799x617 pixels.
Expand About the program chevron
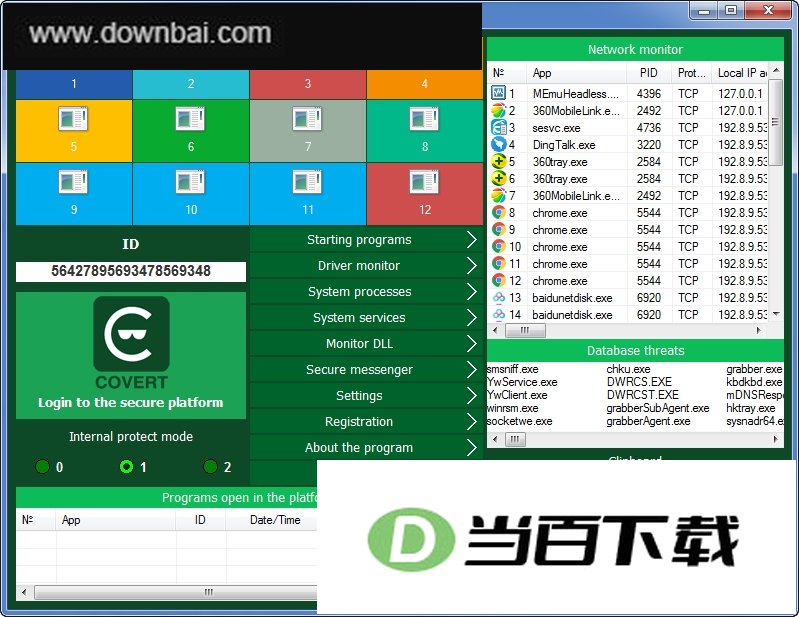(x=472, y=447)
